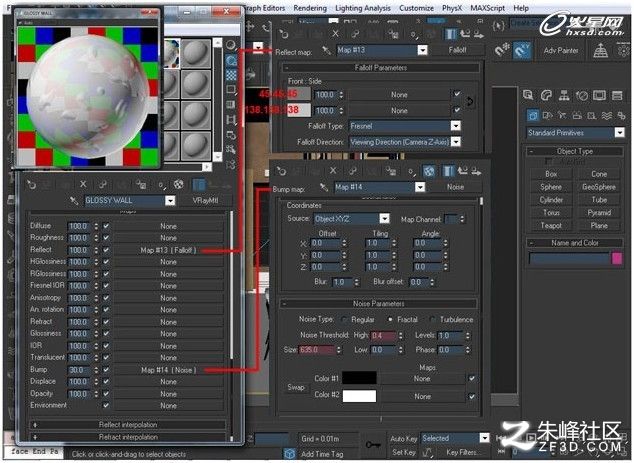
Task: Toggle the Bump map checkbox
Action: [106, 370]
